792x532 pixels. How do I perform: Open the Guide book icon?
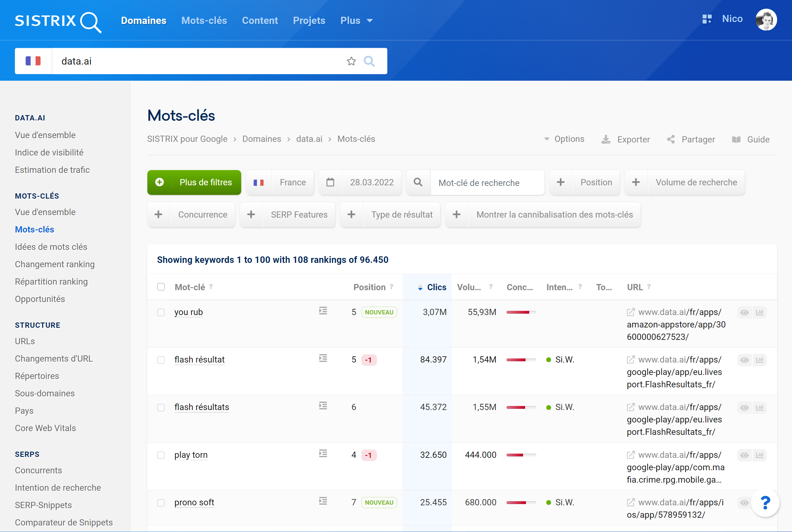736,139
